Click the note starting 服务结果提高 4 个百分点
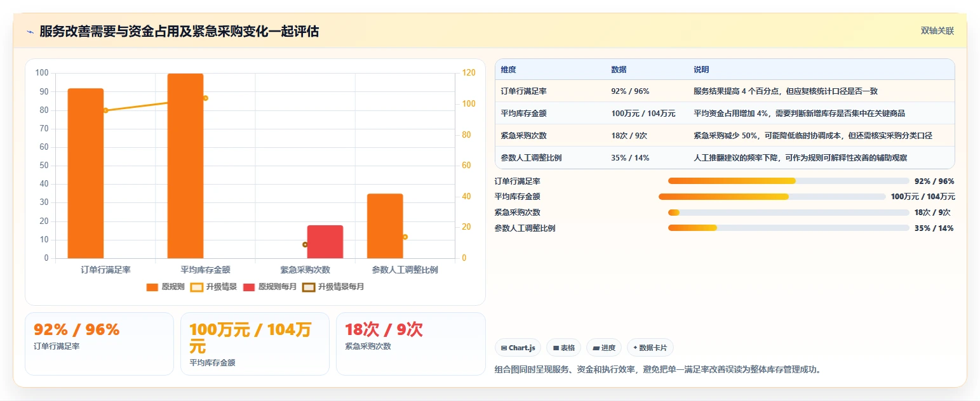This screenshot has height=401, width=980. tap(786, 91)
